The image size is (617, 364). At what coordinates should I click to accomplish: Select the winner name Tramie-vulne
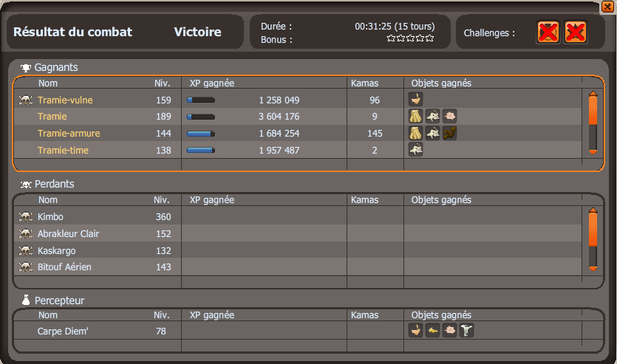[x=65, y=100]
